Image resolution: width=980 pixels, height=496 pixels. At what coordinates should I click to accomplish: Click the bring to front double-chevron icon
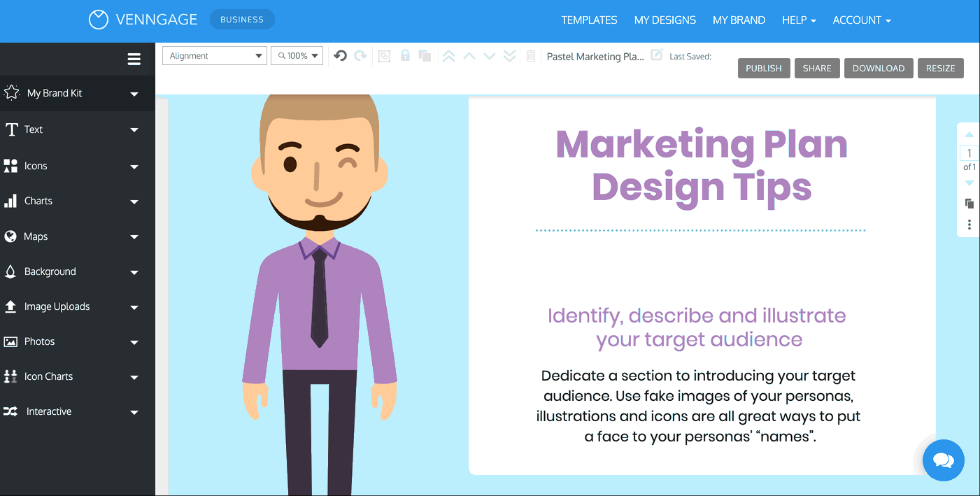(449, 56)
